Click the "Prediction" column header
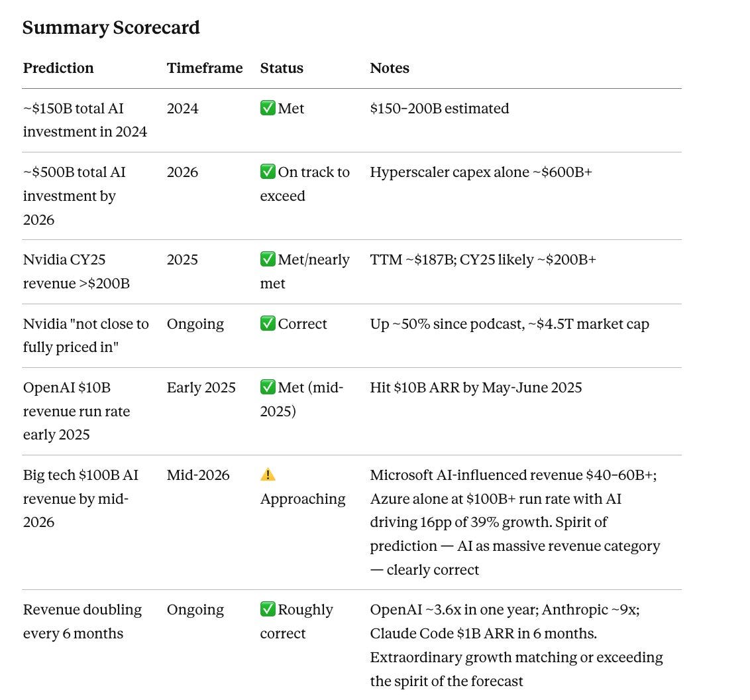This screenshot has height=700, width=750. coord(58,68)
